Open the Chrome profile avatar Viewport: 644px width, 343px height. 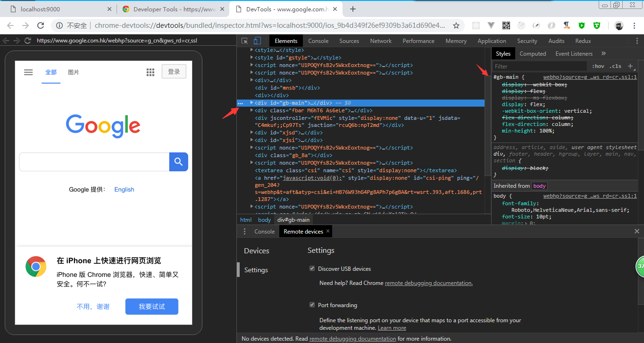click(x=619, y=25)
